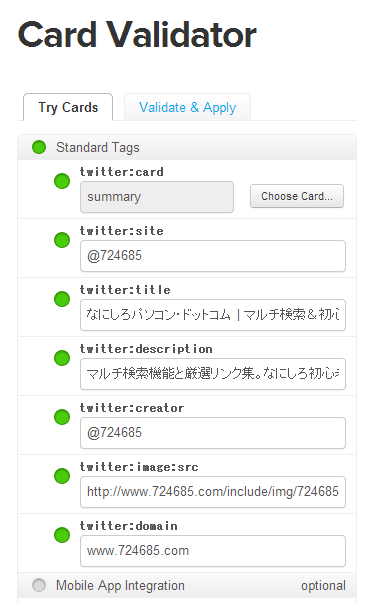Focus the twitter:site input field
Screen dimensions: 380x604
[x=213, y=256]
